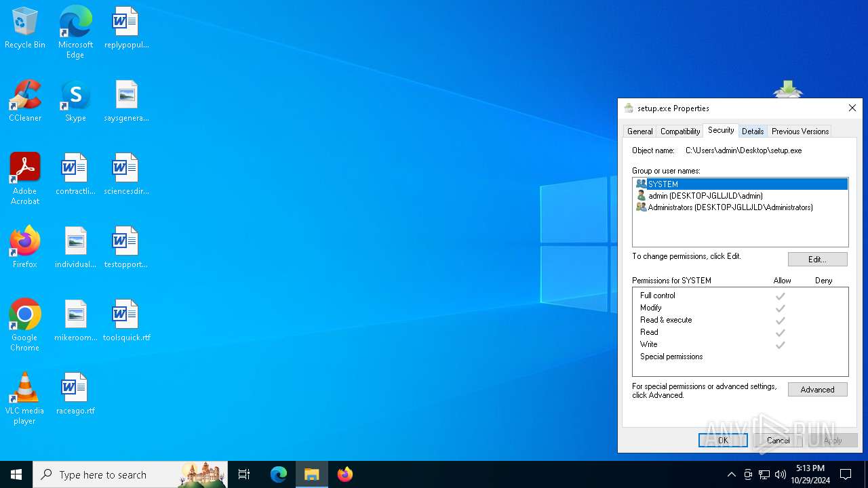This screenshot has height=488, width=868.
Task: Click the Full control permission row
Action: pos(740,296)
